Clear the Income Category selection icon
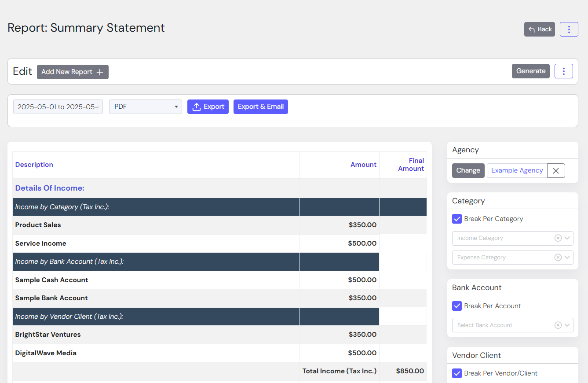Image resolution: width=588 pixels, height=383 pixels. tap(558, 238)
